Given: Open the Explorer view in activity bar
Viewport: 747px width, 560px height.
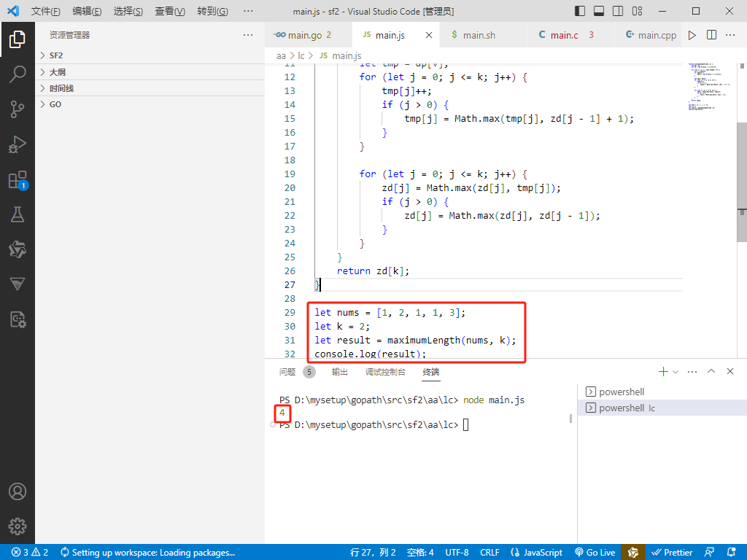Looking at the screenshot, I should (18, 39).
